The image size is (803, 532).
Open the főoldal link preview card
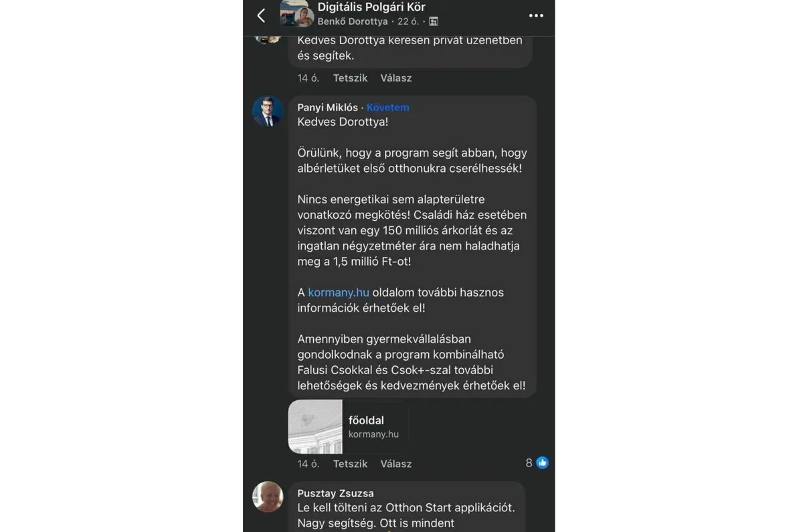pyautogui.click(x=373, y=427)
